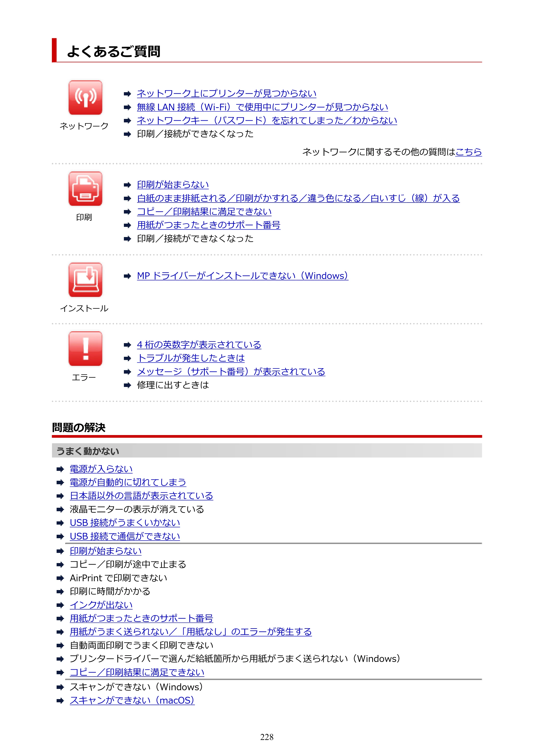This screenshot has height=756, width=534.
Task: Click the red Print (印刷) printer icon
Action: coord(85,189)
